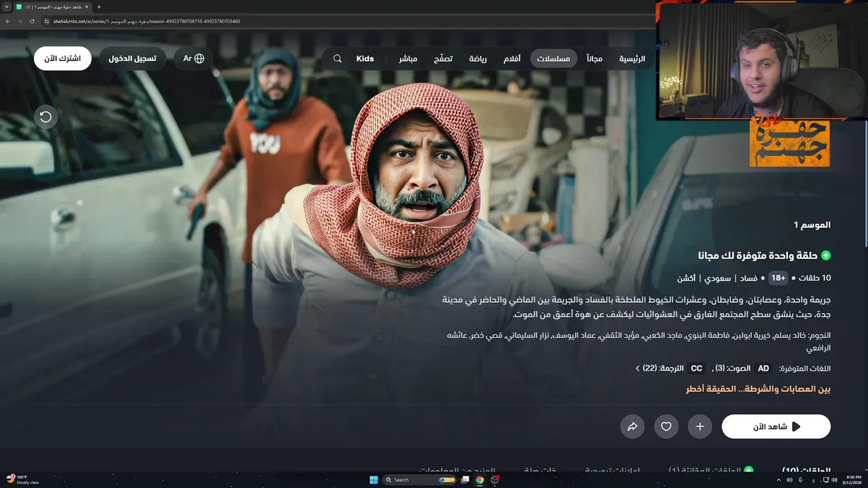Close the Shahid browser tab
Viewport: 868px width, 488px height.
87,7
